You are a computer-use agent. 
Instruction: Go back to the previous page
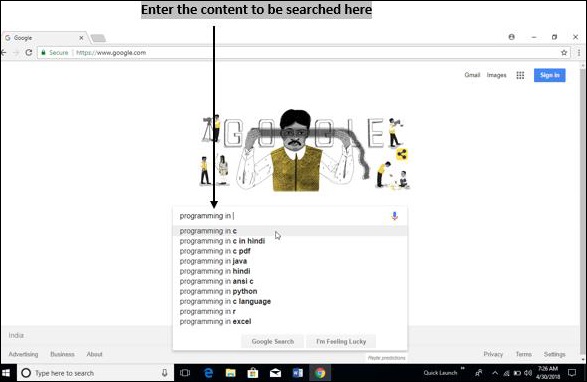(4, 52)
